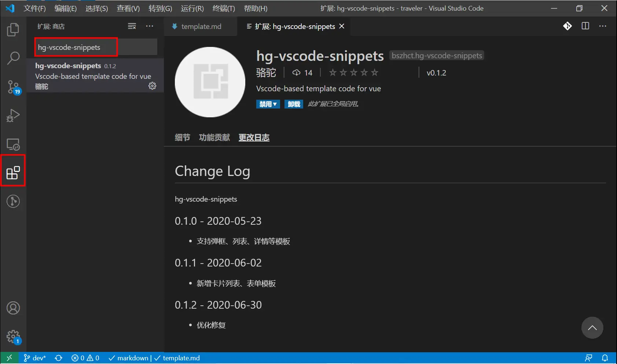
Task: Click the hg-vscode-snippets extension logo
Action: click(x=210, y=82)
